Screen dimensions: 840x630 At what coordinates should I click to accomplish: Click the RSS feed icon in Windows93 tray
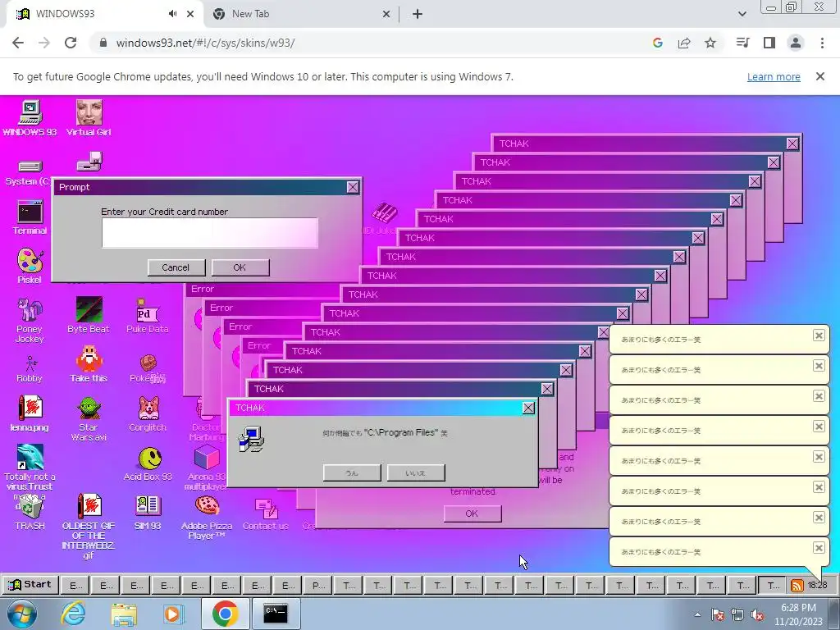coord(797,586)
